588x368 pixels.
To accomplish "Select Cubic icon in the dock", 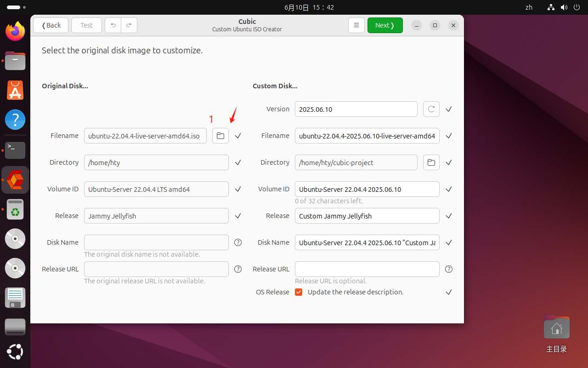I will click(x=15, y=179).
